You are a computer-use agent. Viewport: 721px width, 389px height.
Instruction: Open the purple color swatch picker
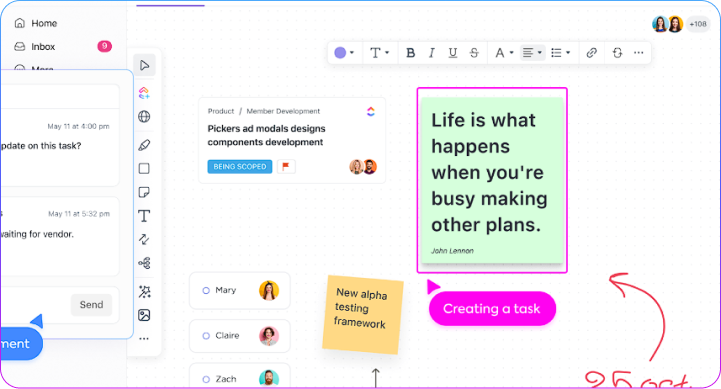coord(344,53)
